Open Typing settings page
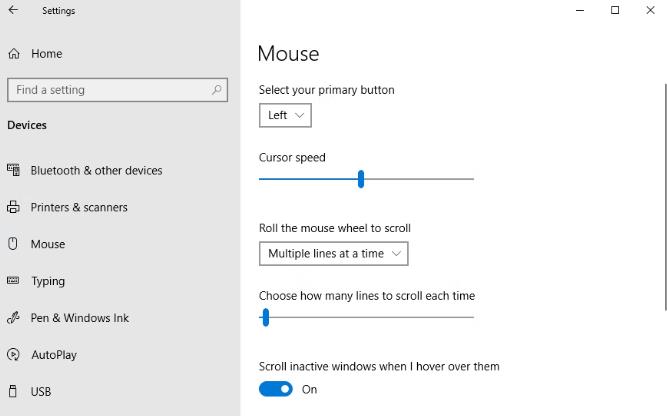The image size is (667, 416). click(x=48, y=281)
